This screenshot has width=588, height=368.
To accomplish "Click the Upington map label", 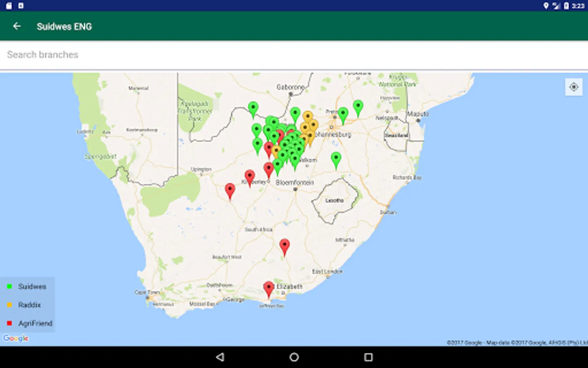I will pyautogui.click(x=201, y=169).
